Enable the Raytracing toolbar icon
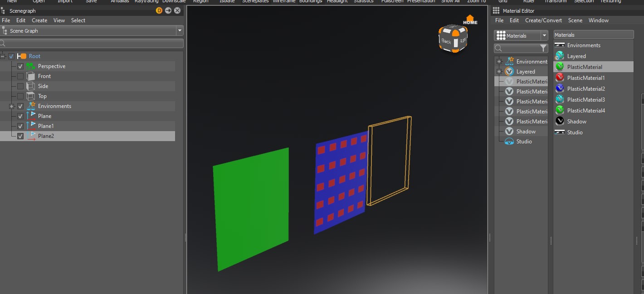644x294 pixels. 146,1
